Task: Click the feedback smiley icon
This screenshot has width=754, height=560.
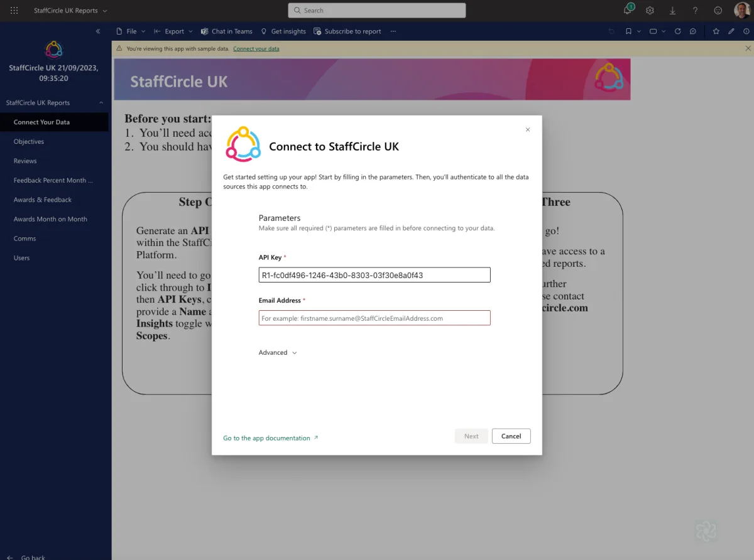Action: click(718, 11)
